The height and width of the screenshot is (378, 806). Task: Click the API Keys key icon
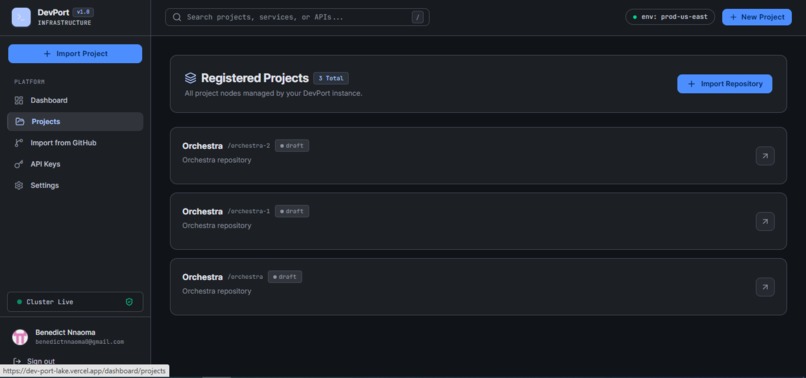pos(19,164)
